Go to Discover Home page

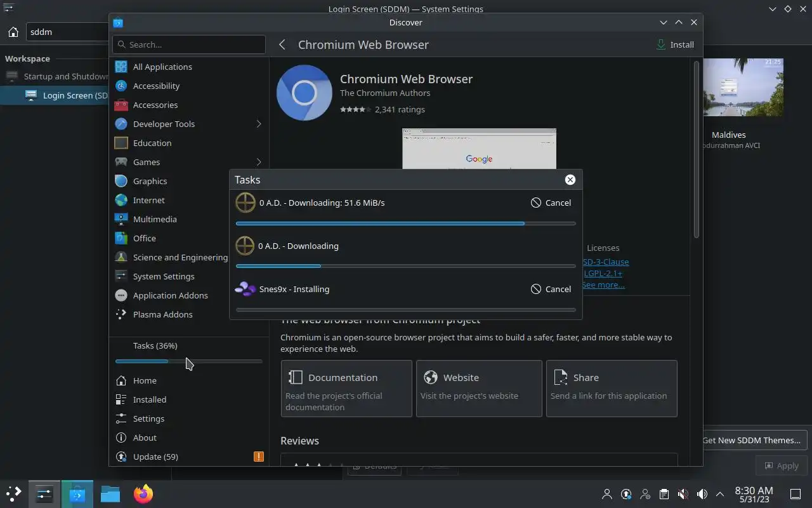pos(189,380)
